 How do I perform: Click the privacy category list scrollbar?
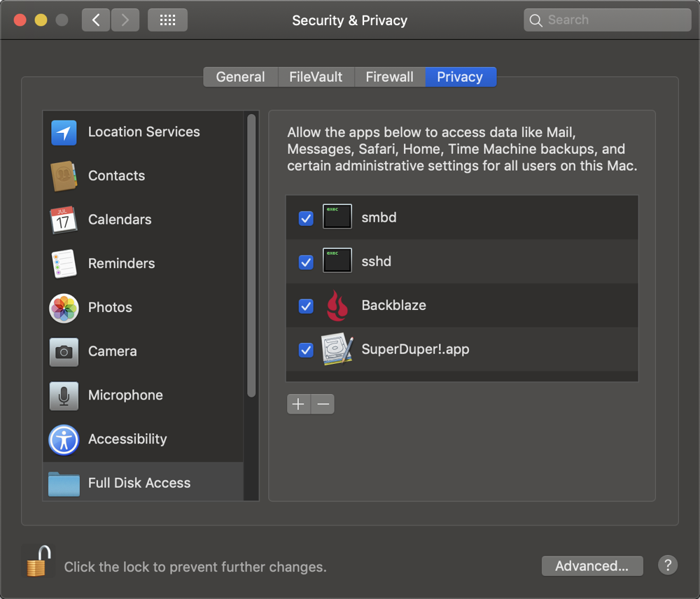tap(251, 255)
